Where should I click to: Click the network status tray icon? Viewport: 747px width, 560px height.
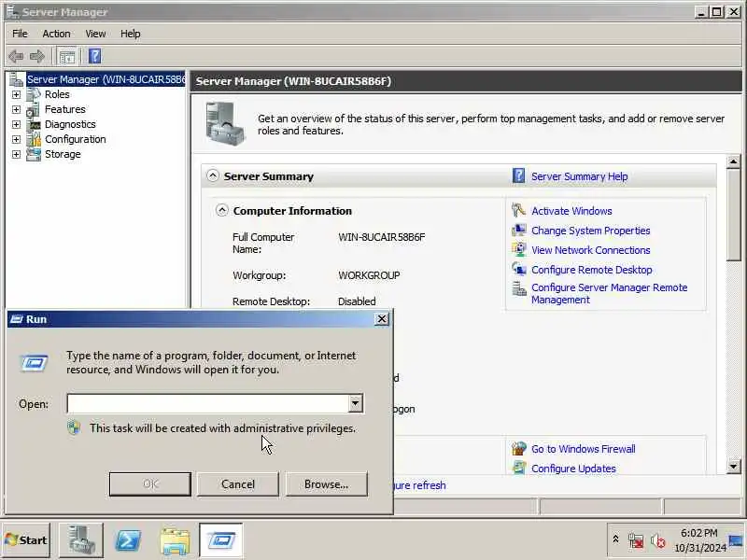pyautogui.click(x=636, y=541)
